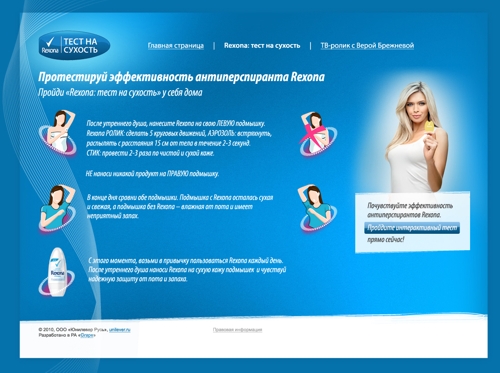Click paragraph starting 'В конце дня сравни'
This screenshot has height=373, width=500.
click(180, 207)
